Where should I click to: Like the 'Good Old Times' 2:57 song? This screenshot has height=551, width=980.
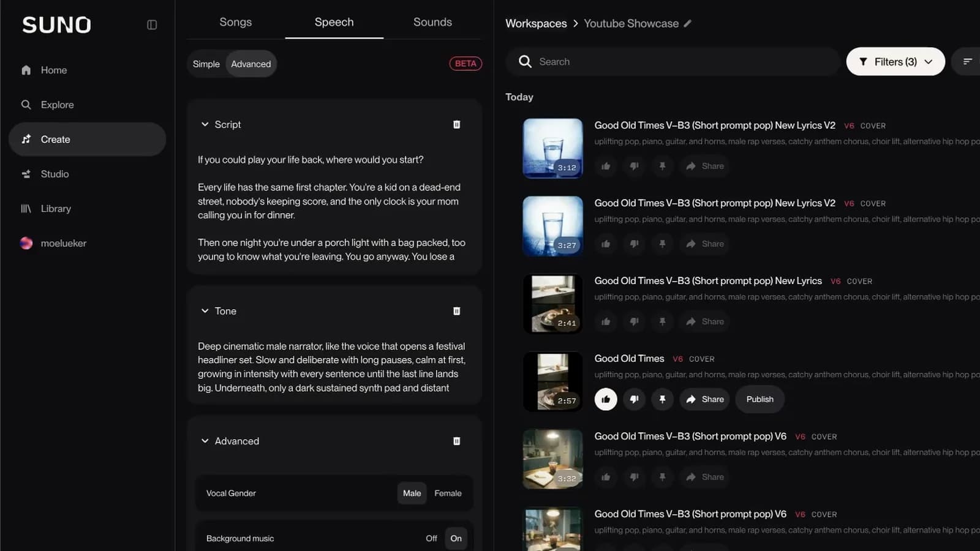(606, 399)
